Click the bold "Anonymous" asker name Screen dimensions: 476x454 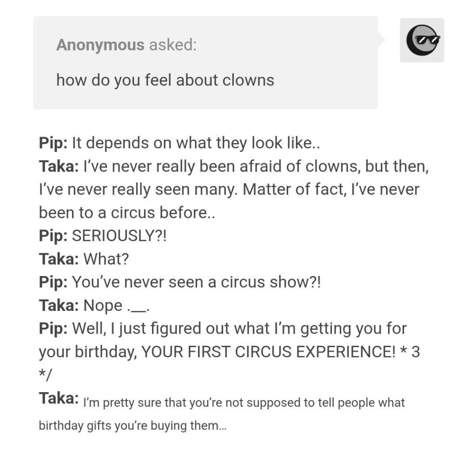[x=100, y=45]
